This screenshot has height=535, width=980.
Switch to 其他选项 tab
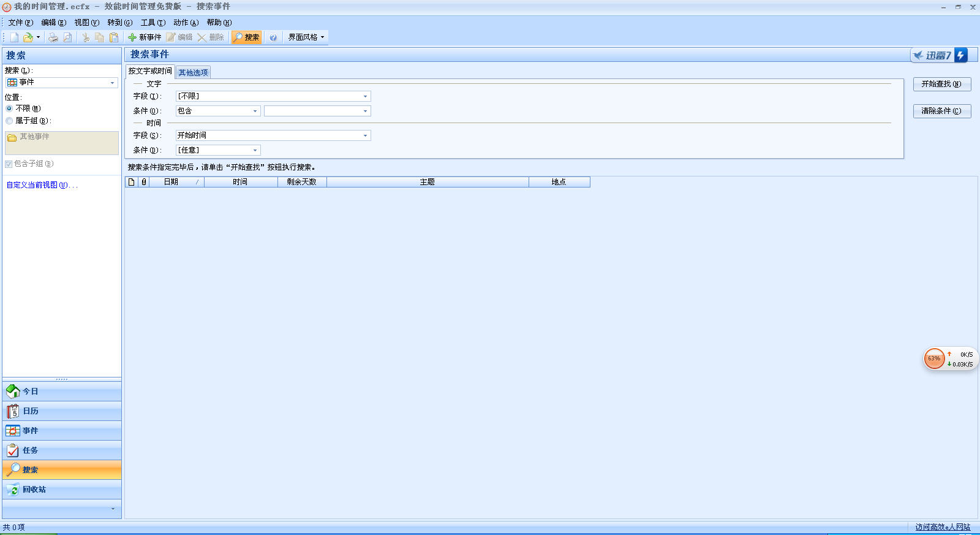pyautogui.click(x=193, y=72)
